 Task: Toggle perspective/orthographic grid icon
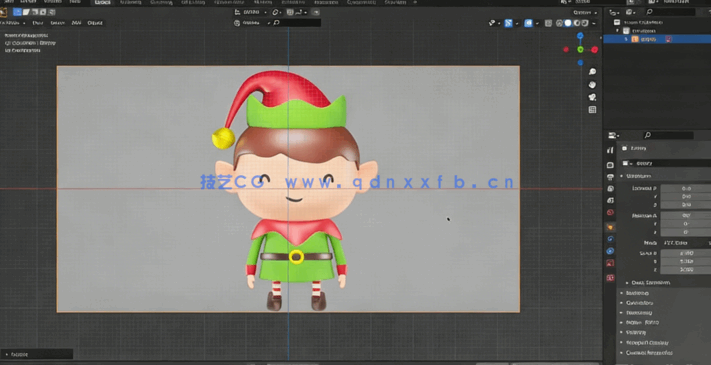[592, 110]
